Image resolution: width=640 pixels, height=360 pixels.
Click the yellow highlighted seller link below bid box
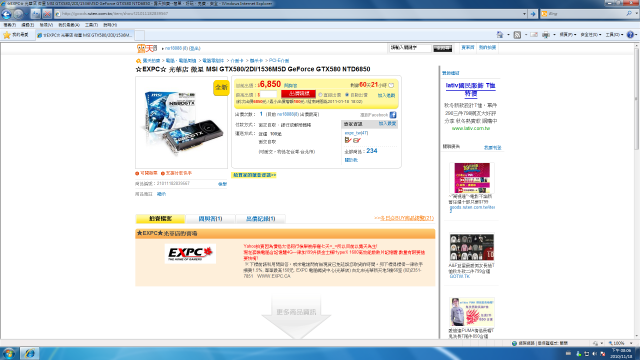point(254,175)
